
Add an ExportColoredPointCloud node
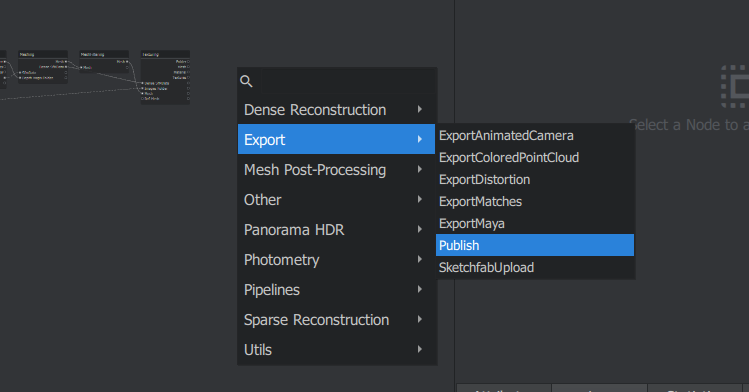click(535, 158)
